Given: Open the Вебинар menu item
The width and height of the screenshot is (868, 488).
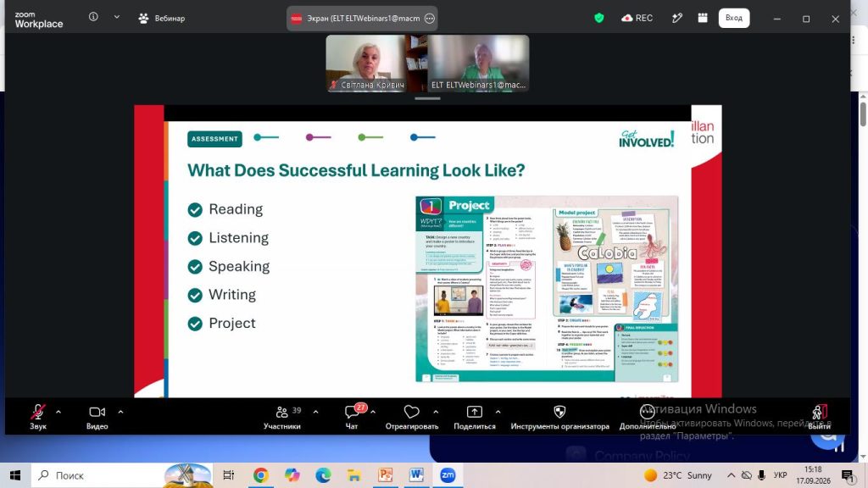Looking at the screenshot, I should pyautogui.click(x=162, y=19).
